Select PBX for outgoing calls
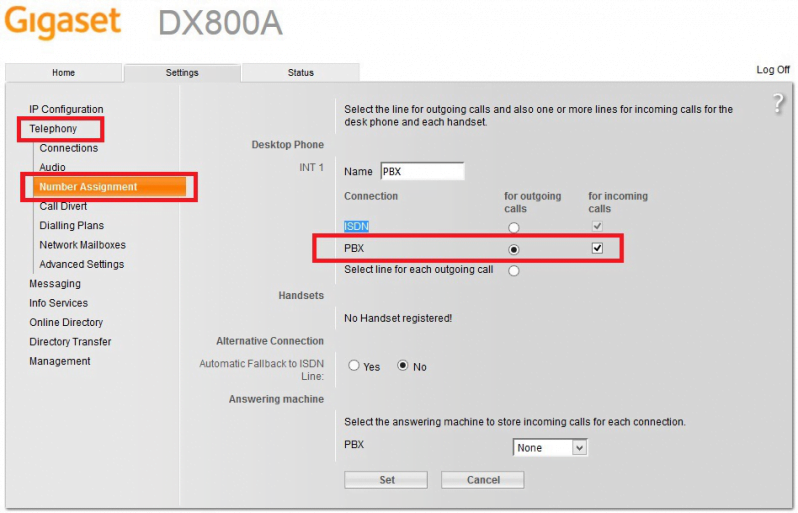The image size is (798, 513). (x=514, y=249)
